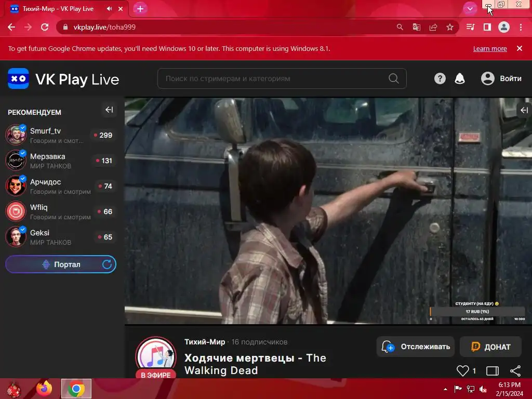532x399 pixels.
Task: Click the donation goal progress bar overlay
Action: 477,311
